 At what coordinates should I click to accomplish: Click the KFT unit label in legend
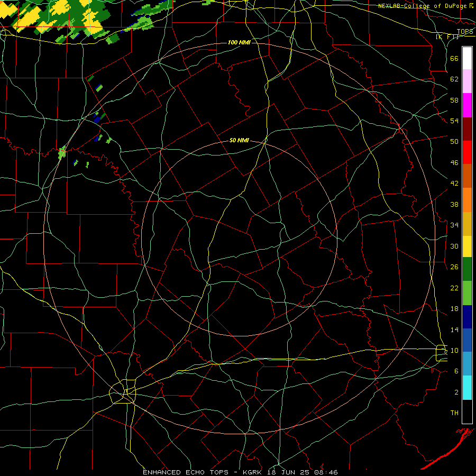(x=447, y=36)
